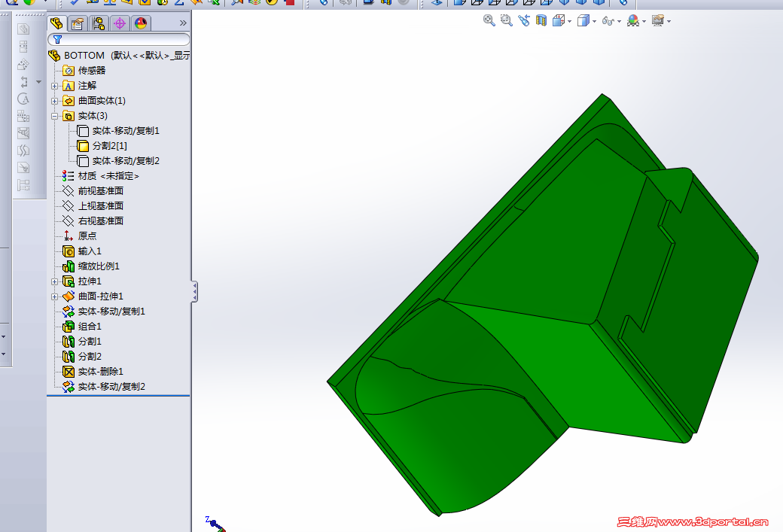
Task: Click the 缩放比例1 scale icon
Action: [x=69, y=266]
